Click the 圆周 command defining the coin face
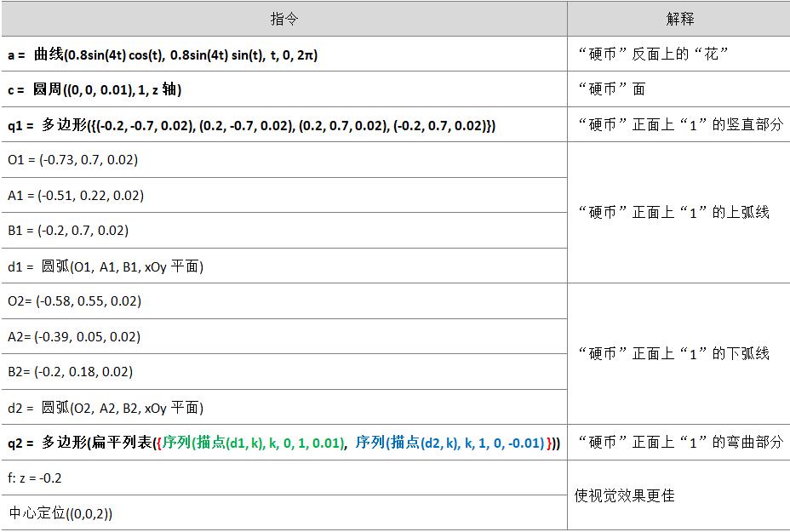 click(111, 88)
